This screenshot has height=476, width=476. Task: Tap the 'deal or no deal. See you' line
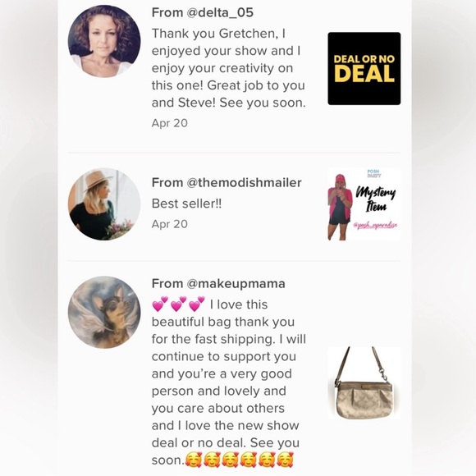tap(226, 443)
